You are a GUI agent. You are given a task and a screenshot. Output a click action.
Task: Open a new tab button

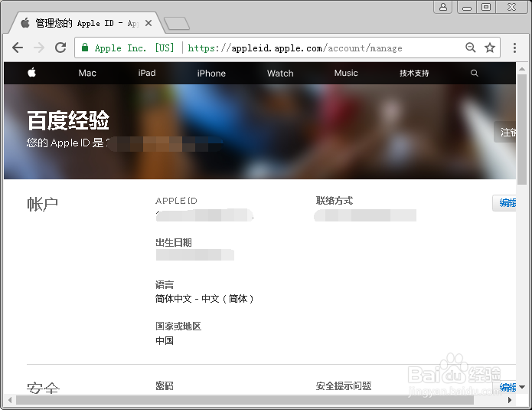176,24
